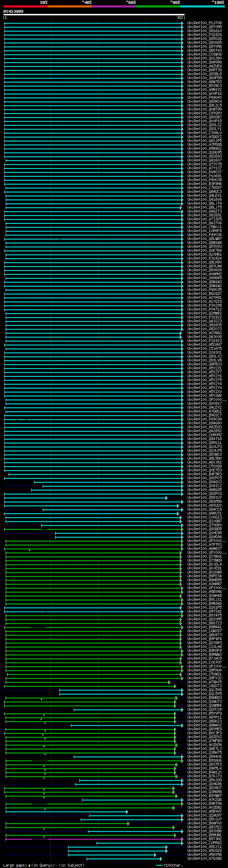Click the UniRef100_A6N837 label

click(x=204, y=549)
